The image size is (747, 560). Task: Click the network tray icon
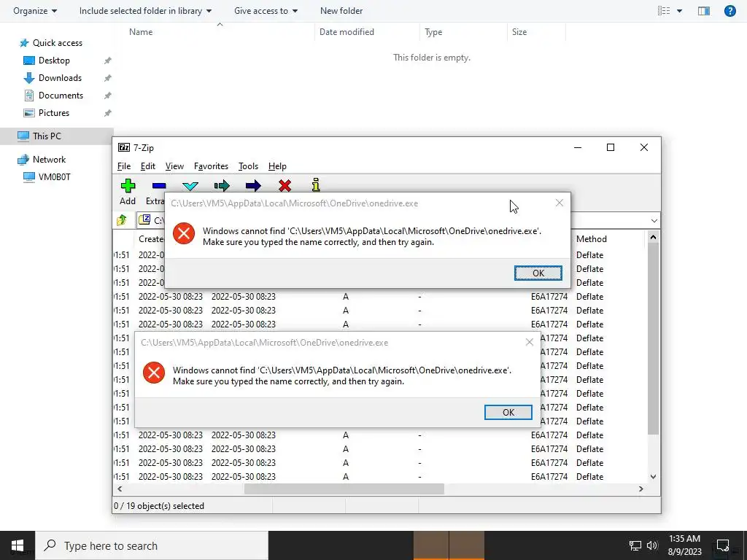[x=635, y=545]
